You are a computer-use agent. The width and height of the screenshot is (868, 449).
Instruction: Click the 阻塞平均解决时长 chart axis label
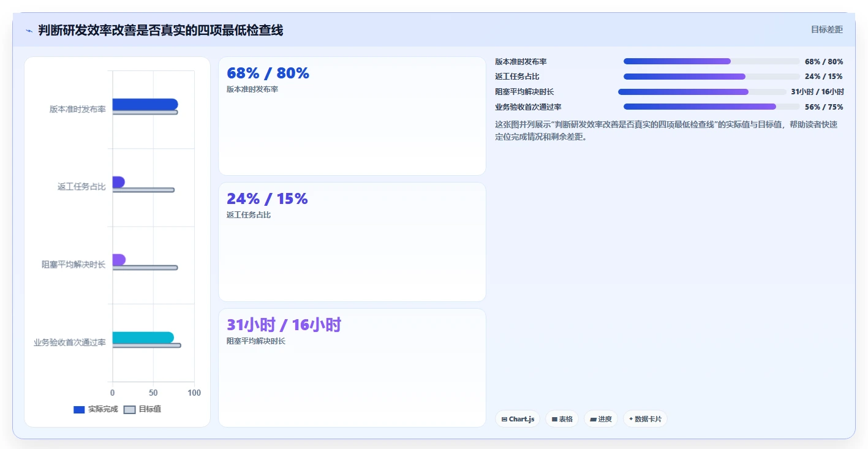point(74,265)
